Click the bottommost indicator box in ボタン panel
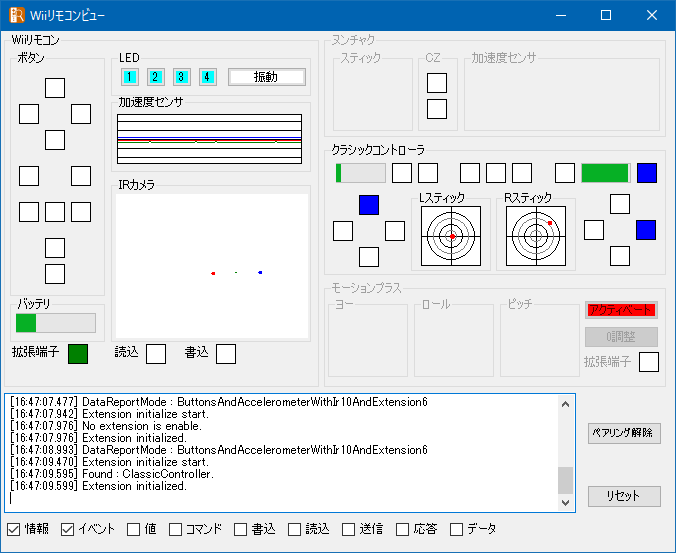 point(55,274)
